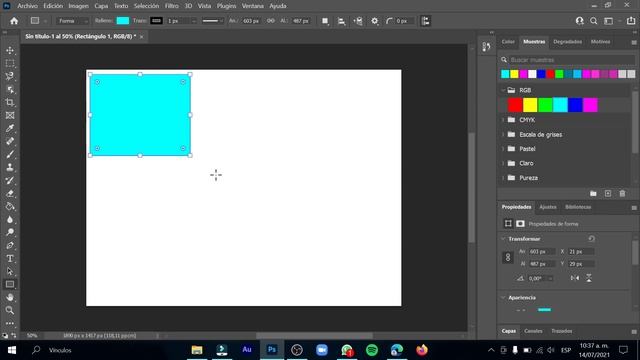Viewport: 640px width, 360px height.
Task: Toggle the width-height link in Propiedades panel
Action: pyautogui.click(x=508, y=258)
